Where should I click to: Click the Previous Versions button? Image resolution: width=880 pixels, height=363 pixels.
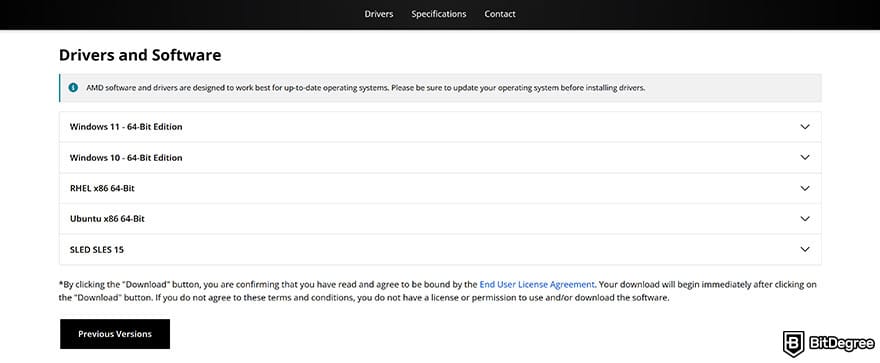115,334
